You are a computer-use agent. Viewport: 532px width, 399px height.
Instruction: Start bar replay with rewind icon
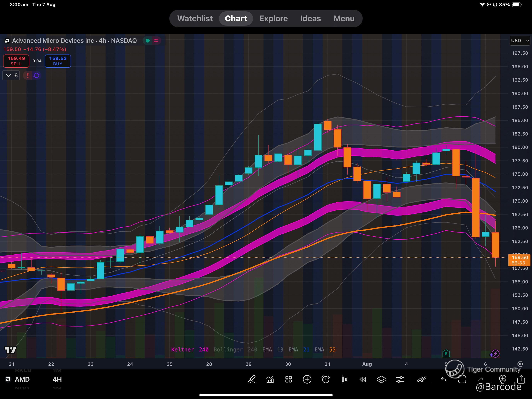pos(363,379)
